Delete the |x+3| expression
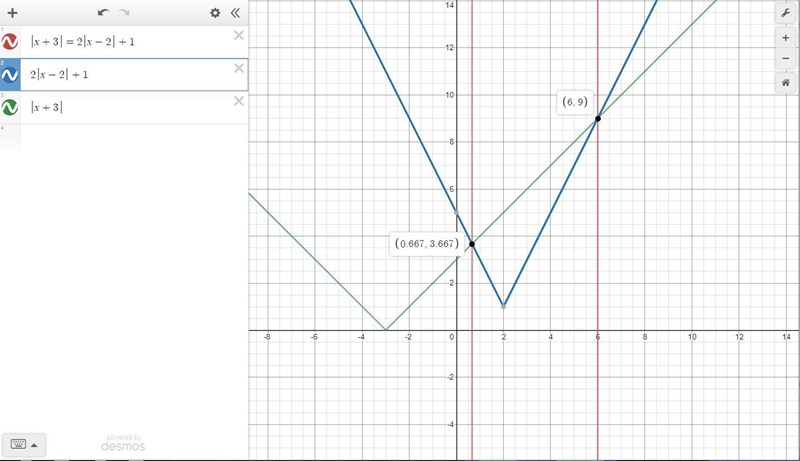 [239, 101]
